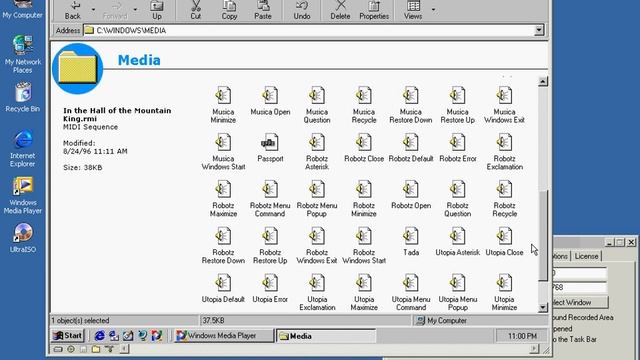Click the file list scroll up arrow
The height and width of the screenshot is (360, 640).
[x=542, y=81]
